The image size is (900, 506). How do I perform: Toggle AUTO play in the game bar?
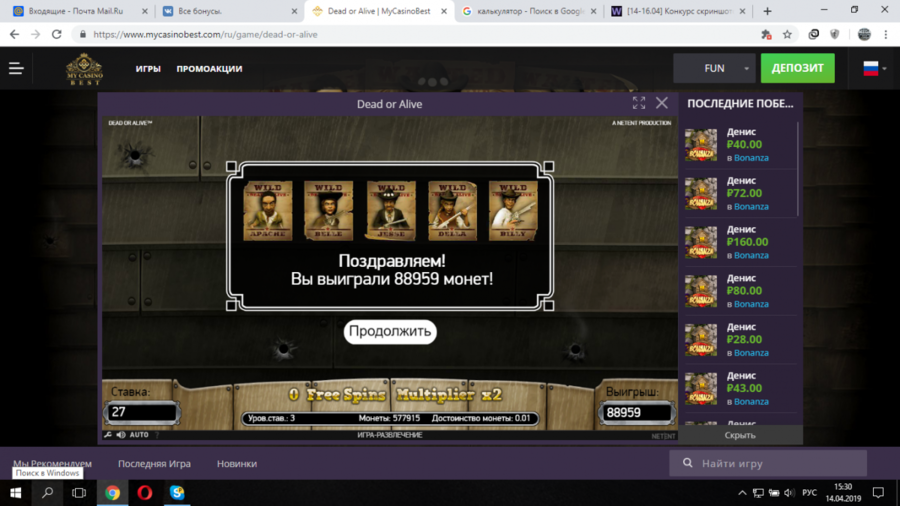pyautogui.click(x=139, y=435)
